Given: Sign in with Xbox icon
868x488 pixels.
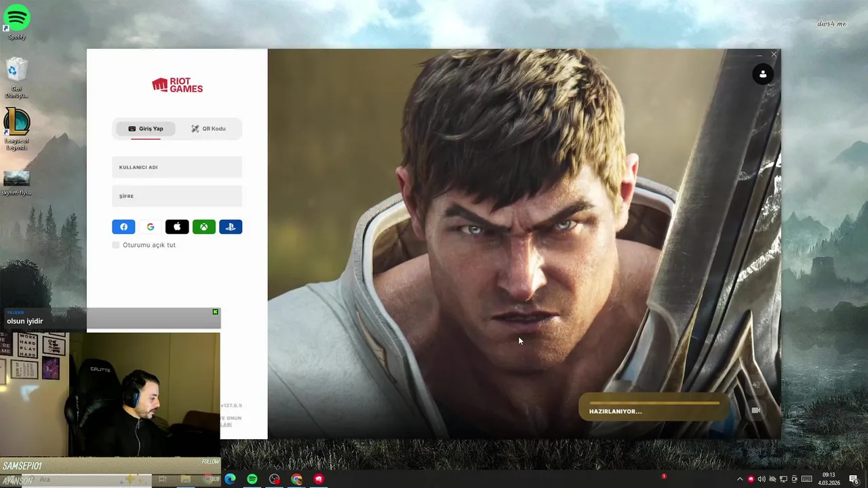Looking at the screenshot, I should coord(204,227).
